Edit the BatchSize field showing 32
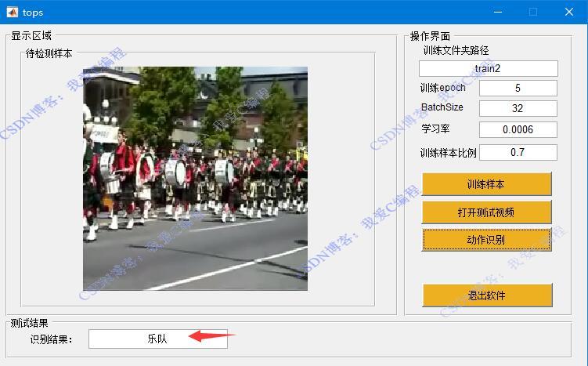 coord(518,108)
